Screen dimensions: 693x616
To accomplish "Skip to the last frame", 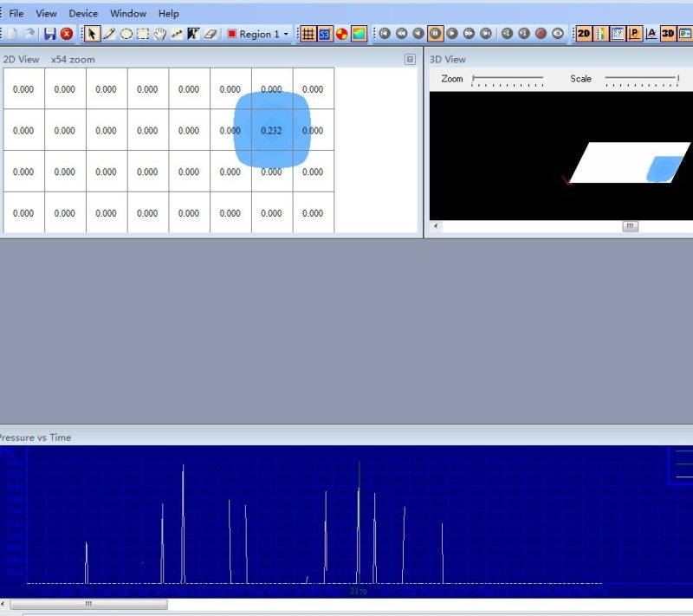I will point(487,34).
